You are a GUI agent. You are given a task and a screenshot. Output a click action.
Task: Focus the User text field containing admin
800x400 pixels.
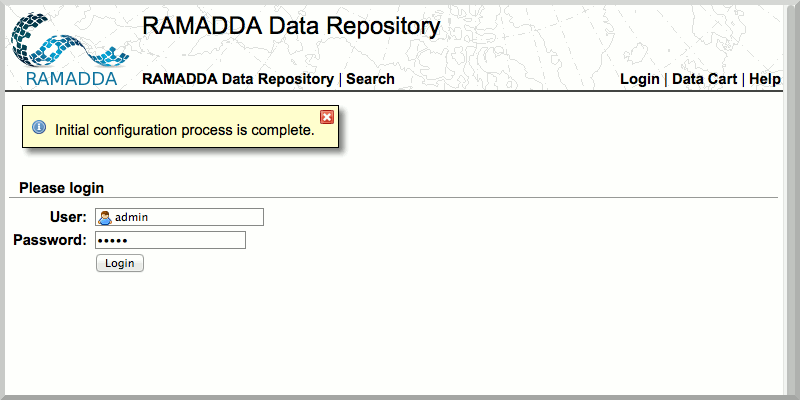pos(186,217)
